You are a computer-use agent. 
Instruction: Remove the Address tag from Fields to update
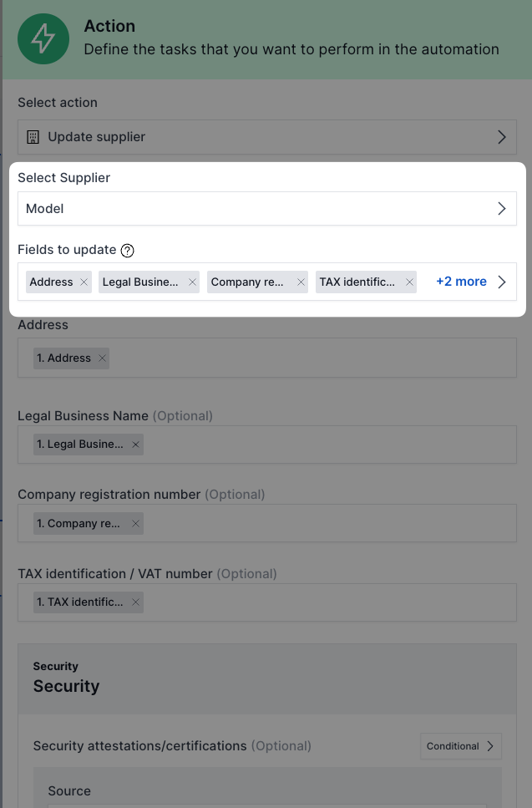[x=84, y=282]
